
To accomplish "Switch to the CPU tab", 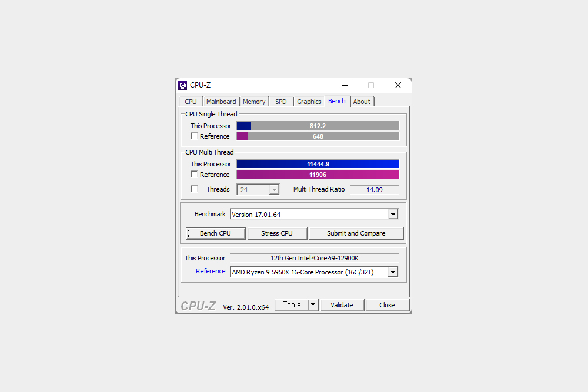I will coord(191,102).
